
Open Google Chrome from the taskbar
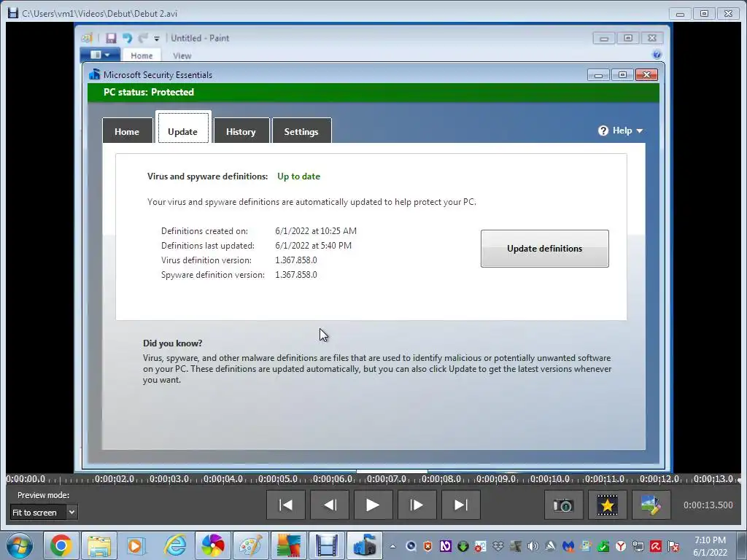[x=61, y=545]
